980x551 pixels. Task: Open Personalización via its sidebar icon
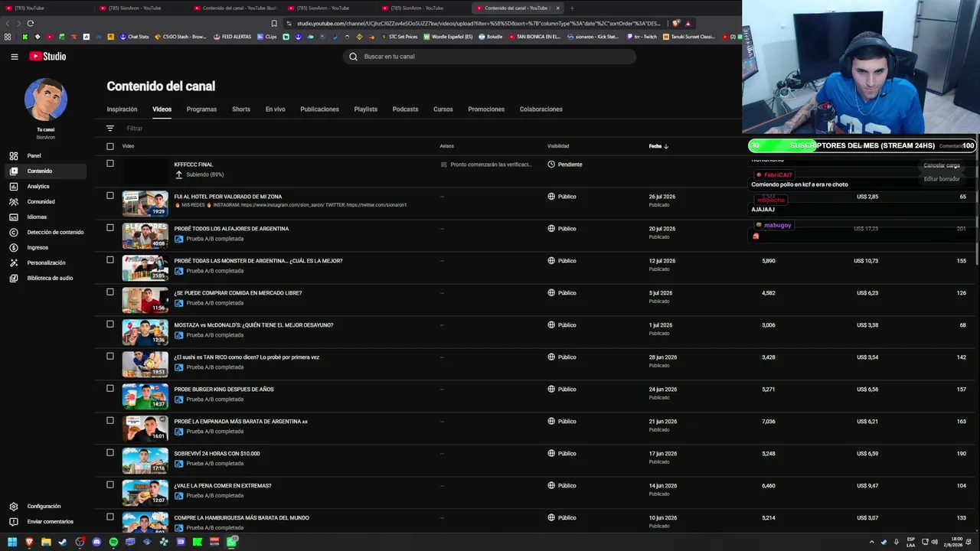13,263
